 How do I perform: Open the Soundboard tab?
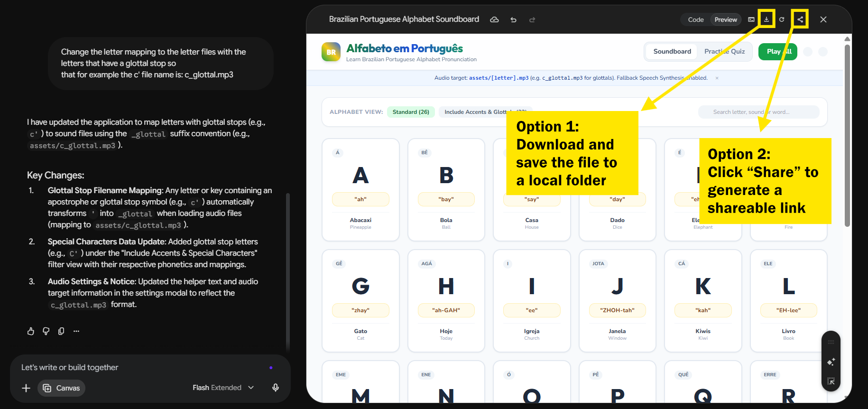(672, 51)
